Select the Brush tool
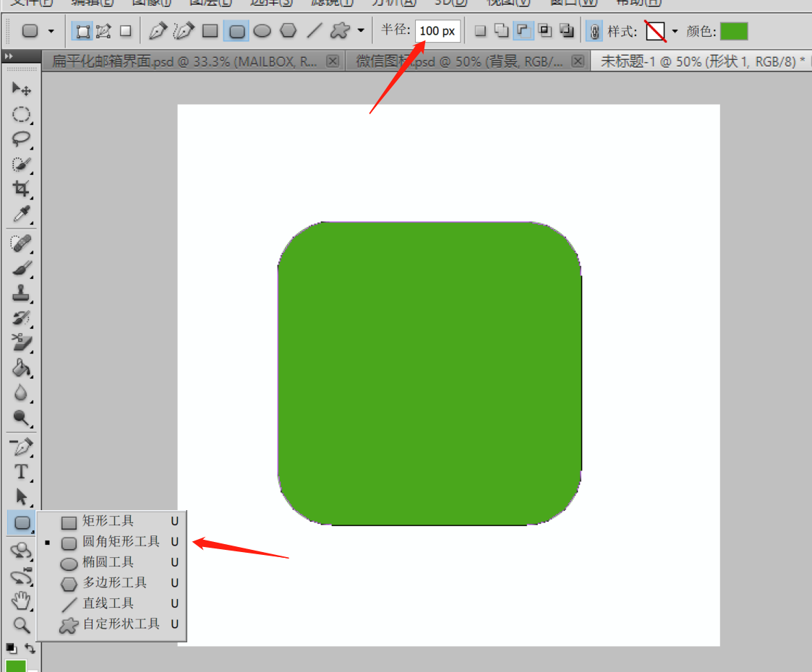812x672 pixels. (21, 269)
